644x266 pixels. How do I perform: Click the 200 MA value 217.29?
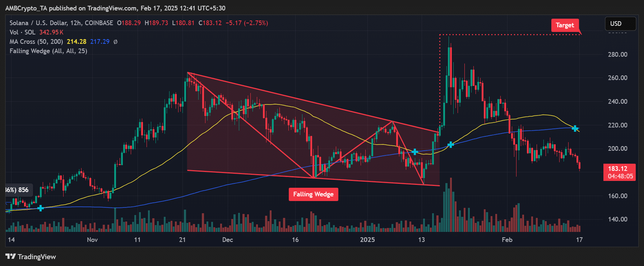pyautogui.click(x=100, y=42)
